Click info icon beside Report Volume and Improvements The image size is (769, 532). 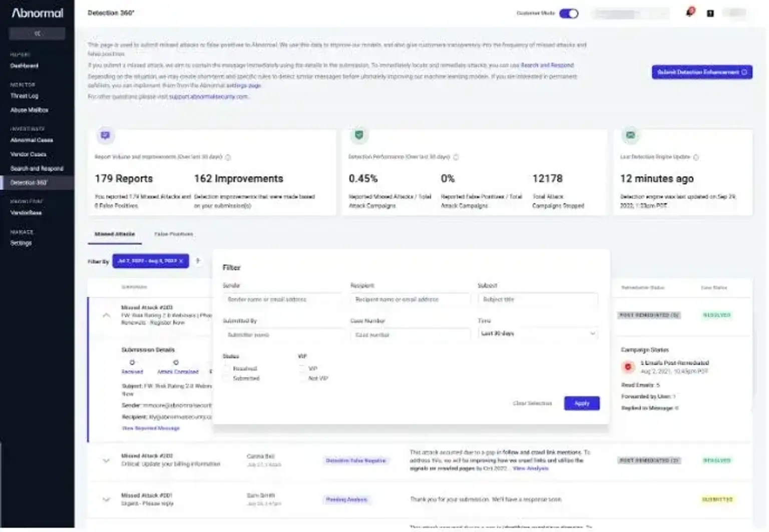coord(228,157)
